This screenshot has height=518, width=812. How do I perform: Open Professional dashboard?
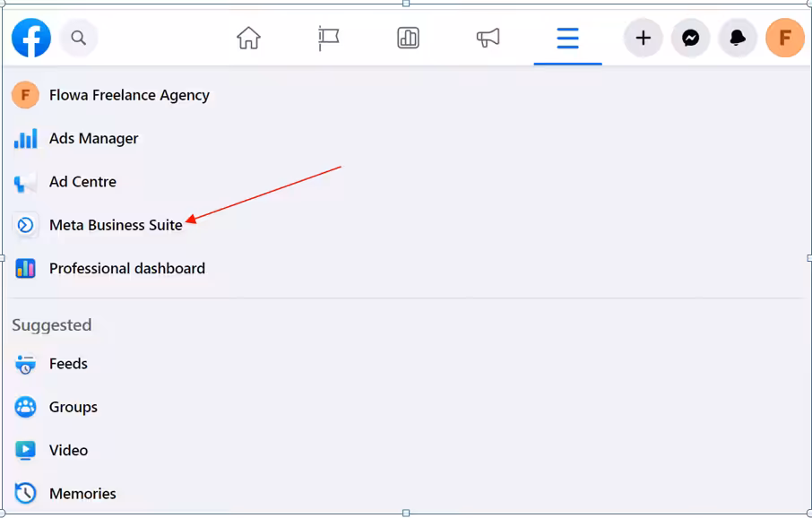127,268
